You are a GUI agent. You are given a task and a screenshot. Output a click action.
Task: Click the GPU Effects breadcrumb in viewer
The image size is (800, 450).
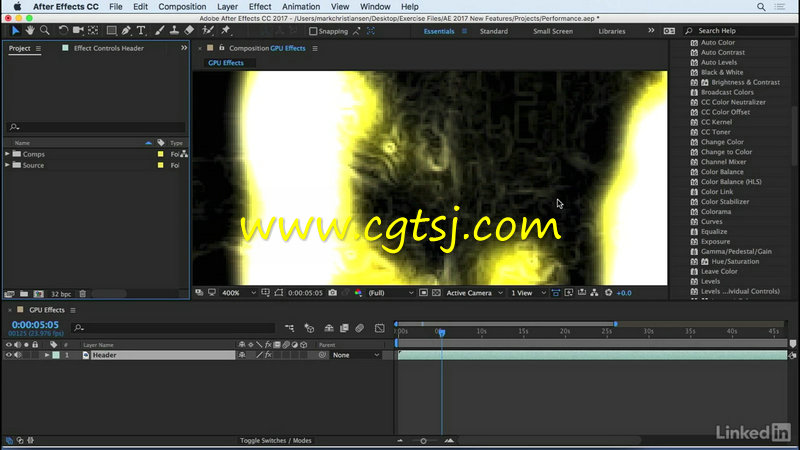click(226, 63)
